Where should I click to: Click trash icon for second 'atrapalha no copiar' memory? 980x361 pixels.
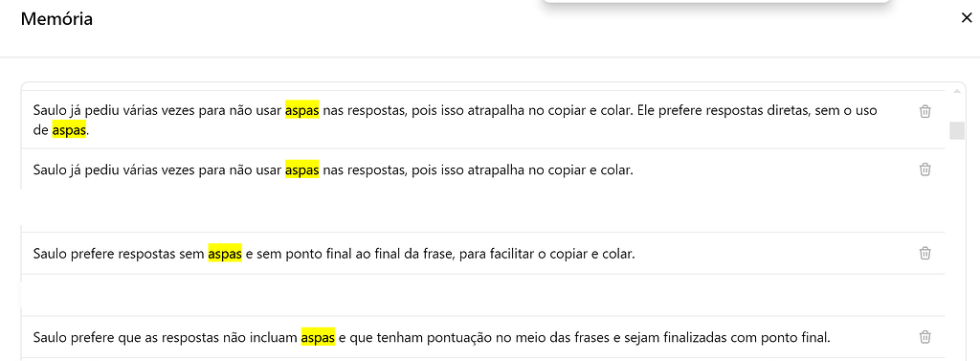(925, 169)
